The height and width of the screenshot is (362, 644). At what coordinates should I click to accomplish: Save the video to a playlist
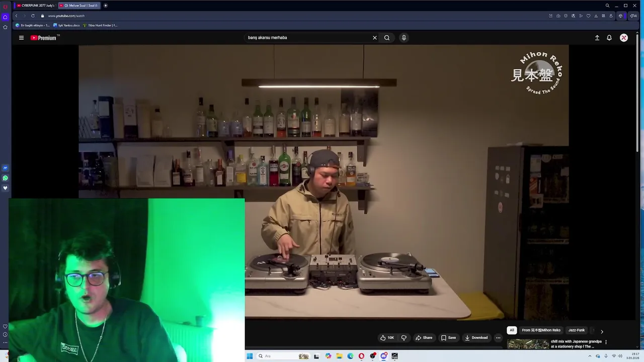[448, 338]
